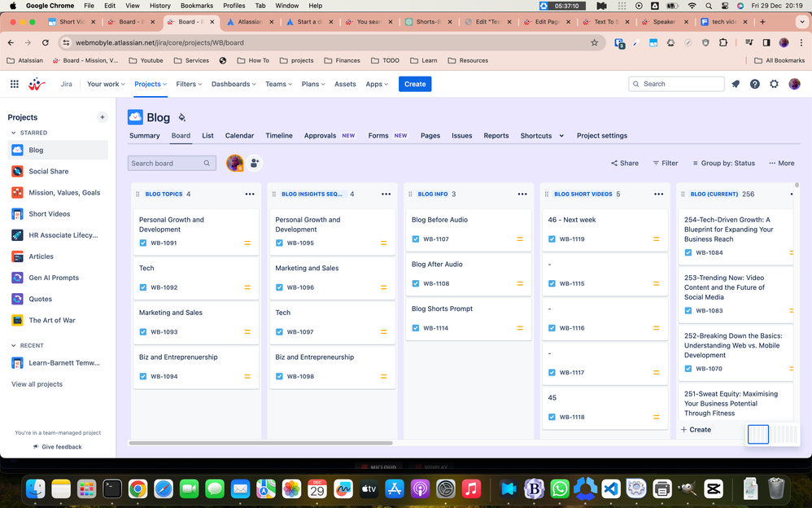The width and height of the screenshot is (812, 508).
Task: Open Blog Topics column more menu
Action: coord(250,194)
